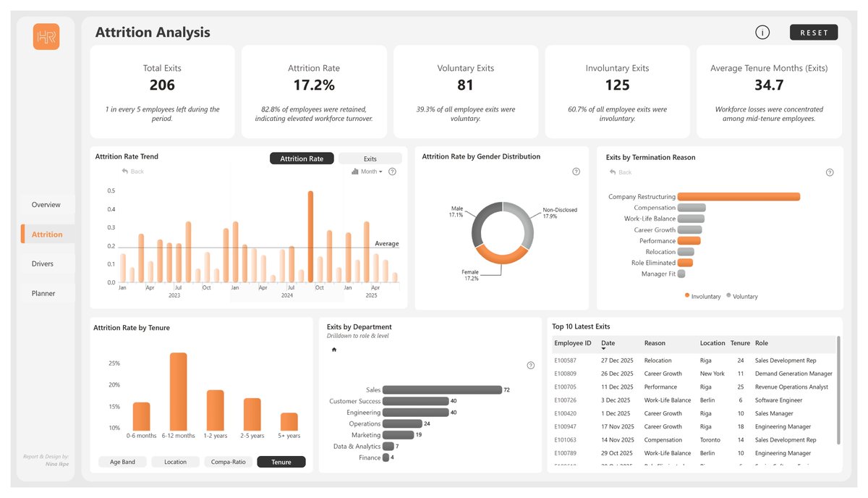The height and width of the screenshot is (498, 868).
Task: Select the Compa-Ratio breakdown
Action: pyautogui.click(x=228, y=462)
